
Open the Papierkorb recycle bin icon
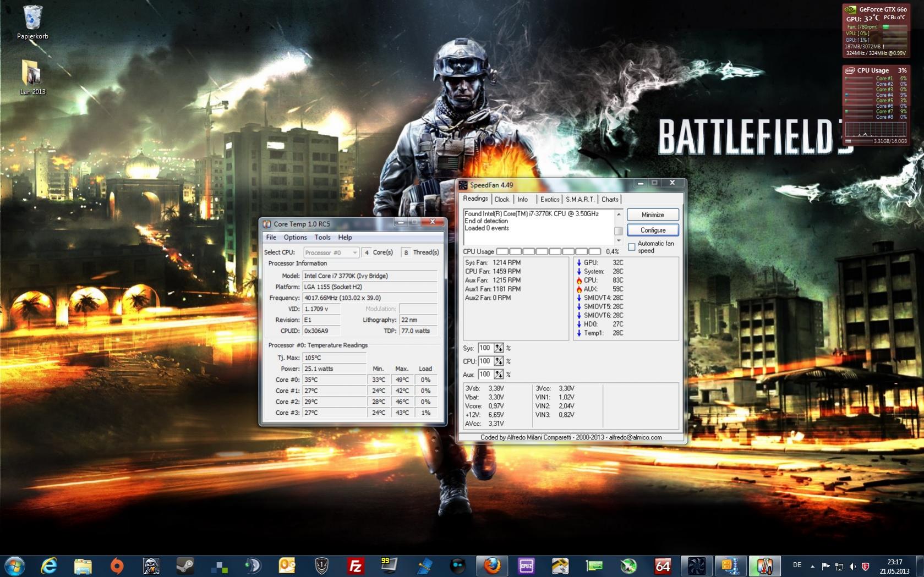(x=32, y=23)
